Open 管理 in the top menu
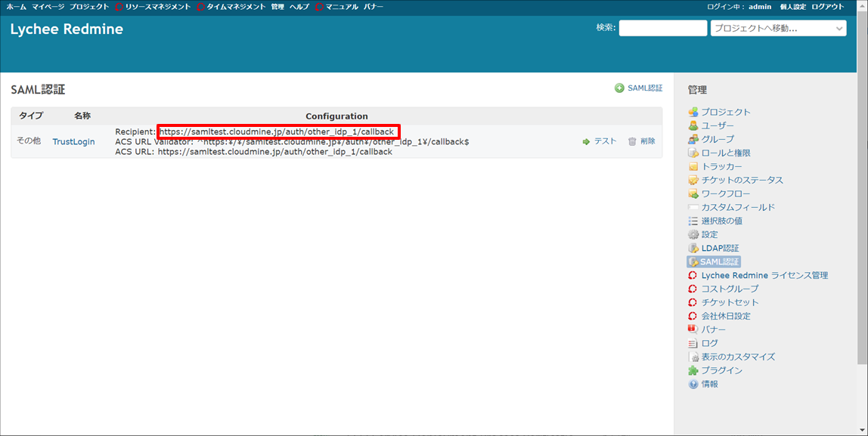Screen dimensions: 868x436 (x=278, y=7)
